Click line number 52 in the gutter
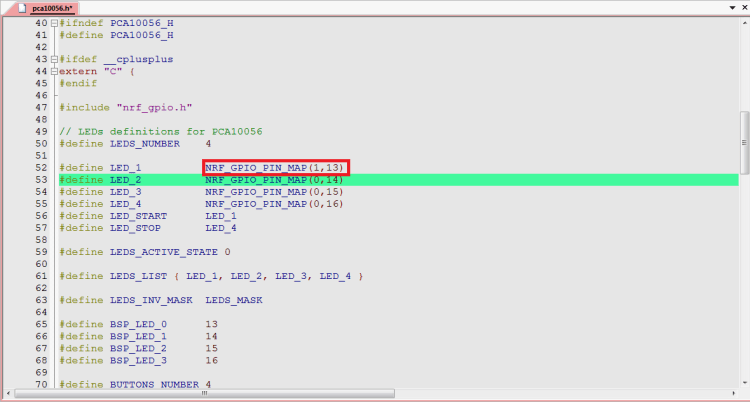Image resolution: width=750 pixels, height=402 pixels. (41, 168)
